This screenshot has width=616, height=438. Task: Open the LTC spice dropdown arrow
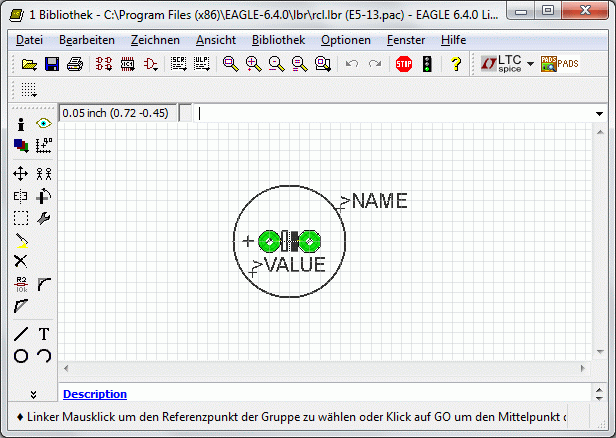tap(530, 64)
